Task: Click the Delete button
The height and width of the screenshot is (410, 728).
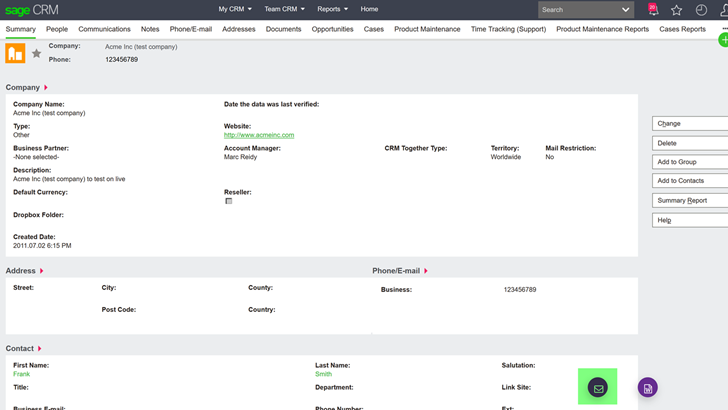Action: point(690,143)
